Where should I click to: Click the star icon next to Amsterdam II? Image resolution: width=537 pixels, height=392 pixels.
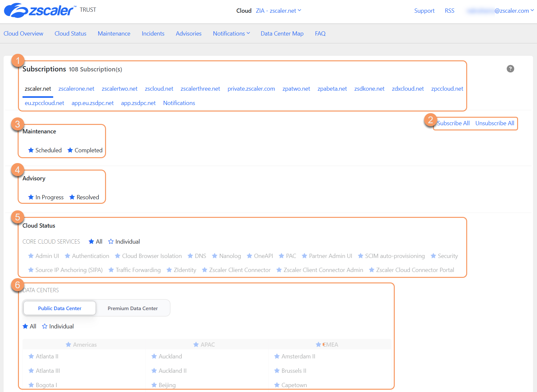277,356
